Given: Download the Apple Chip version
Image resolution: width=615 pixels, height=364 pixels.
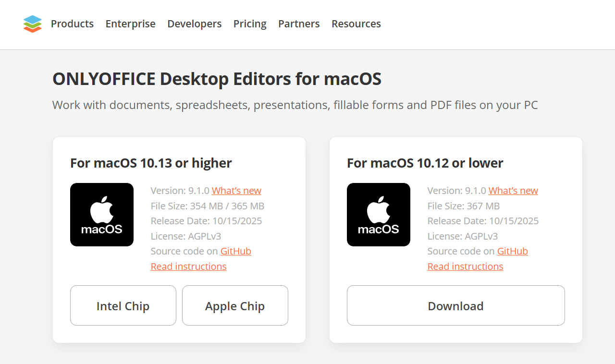Looking at the screenshot, I should [x=235, y=305].
